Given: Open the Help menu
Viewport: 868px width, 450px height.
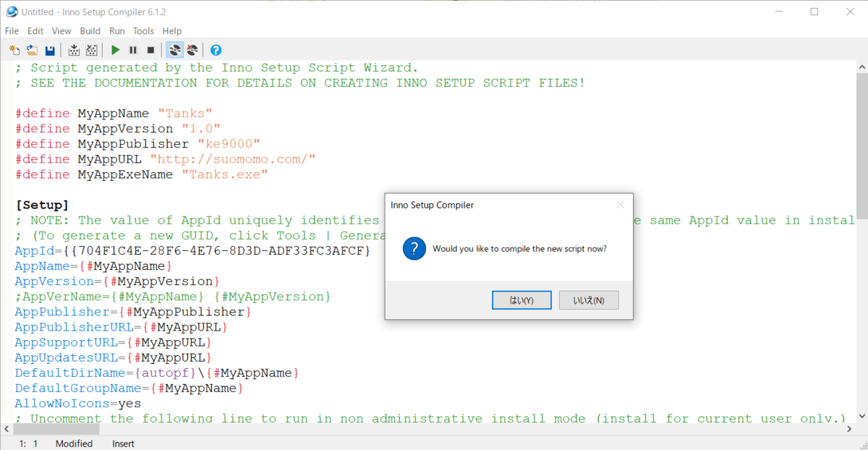Looking at the screenshot, I should tap(172, 31).
